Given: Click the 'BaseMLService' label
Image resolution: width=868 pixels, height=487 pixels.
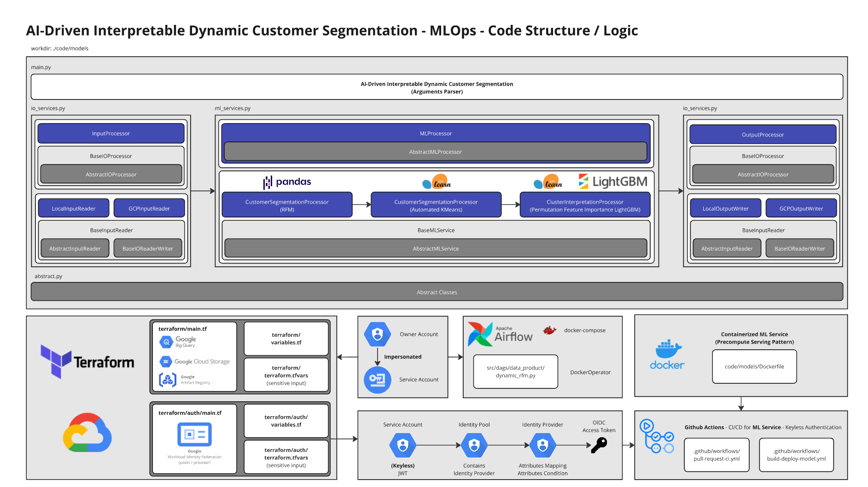Looking at the screenshot, I should [x=436, y=230].
